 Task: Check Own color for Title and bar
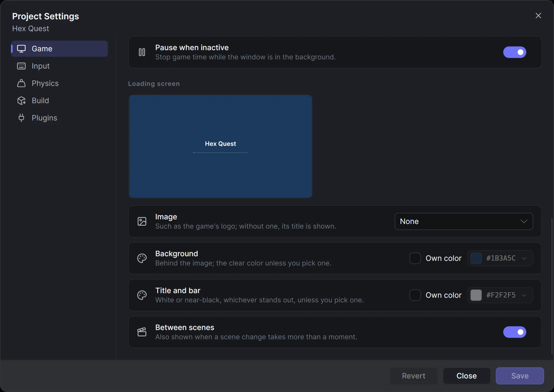(415, 295)
